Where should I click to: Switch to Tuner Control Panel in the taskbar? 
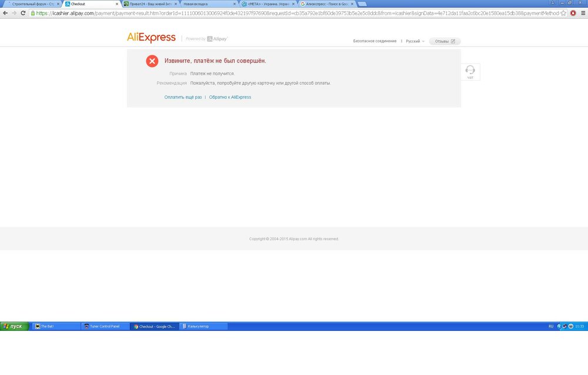pos(105,326)
